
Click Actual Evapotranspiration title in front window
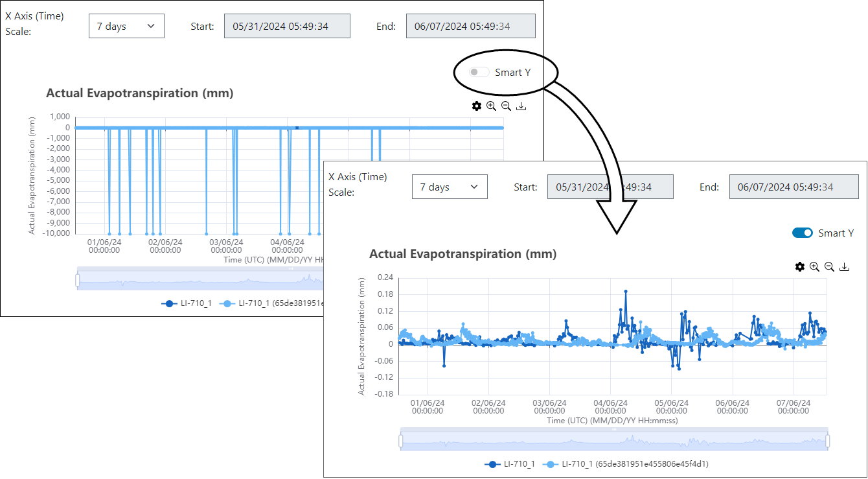[463, 254]
